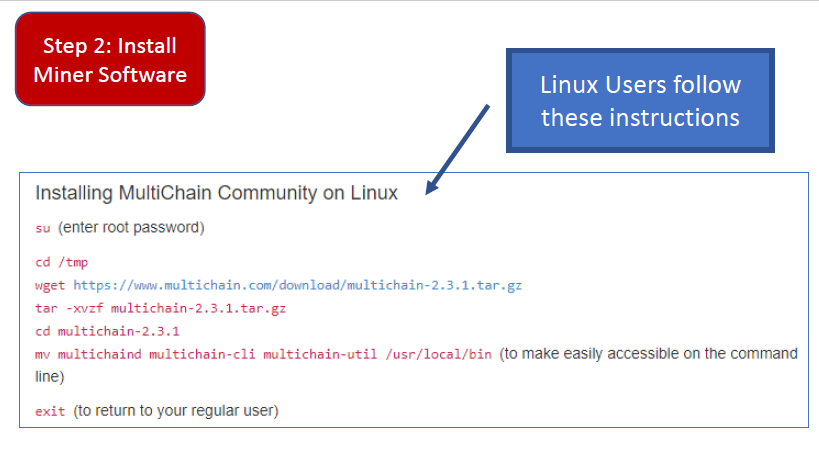Screen dimensions: 819x453
Task: Select the blue Linux Users callout box
Action: tap(640, 100)
